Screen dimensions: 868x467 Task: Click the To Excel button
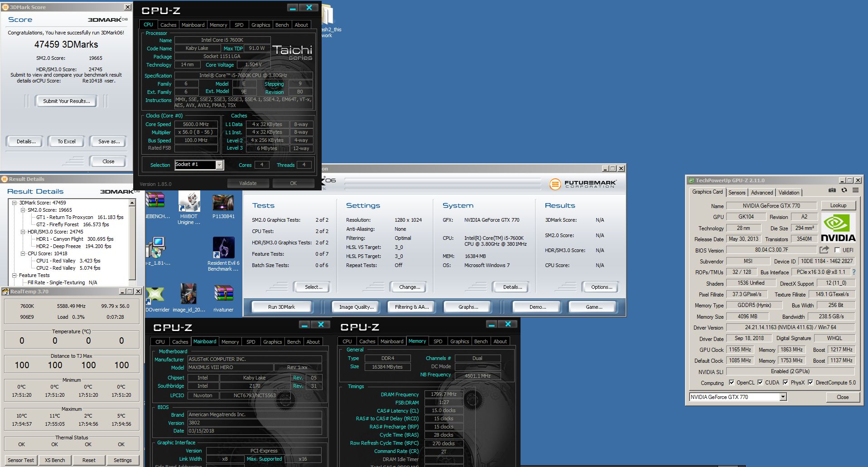67,141
